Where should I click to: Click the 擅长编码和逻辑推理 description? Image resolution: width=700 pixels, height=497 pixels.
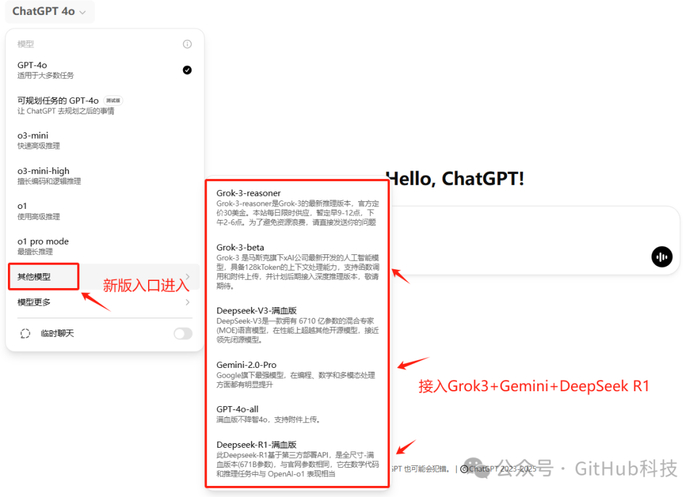tap(49, 181)
